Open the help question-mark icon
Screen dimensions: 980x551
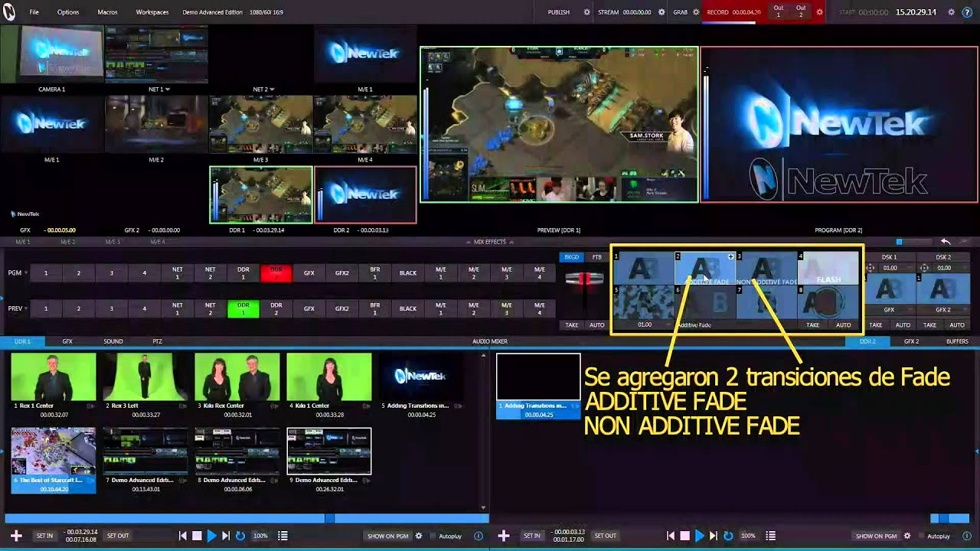pos(967,12)
